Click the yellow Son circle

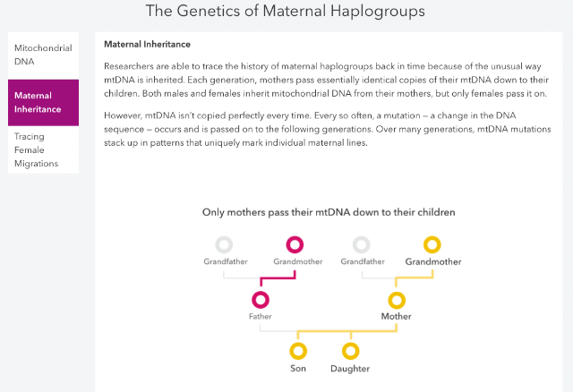(x=298, y=351)
